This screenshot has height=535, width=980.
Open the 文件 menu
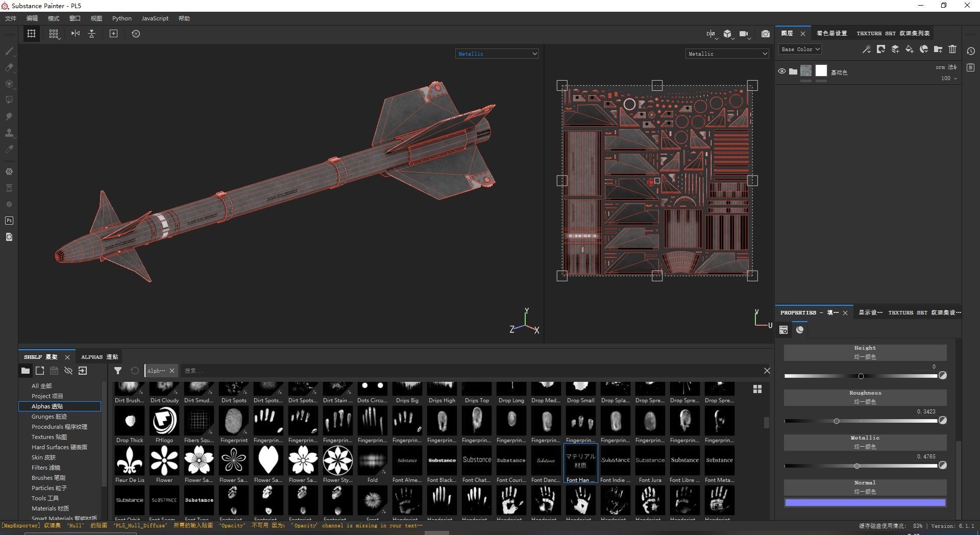point(11,18)
